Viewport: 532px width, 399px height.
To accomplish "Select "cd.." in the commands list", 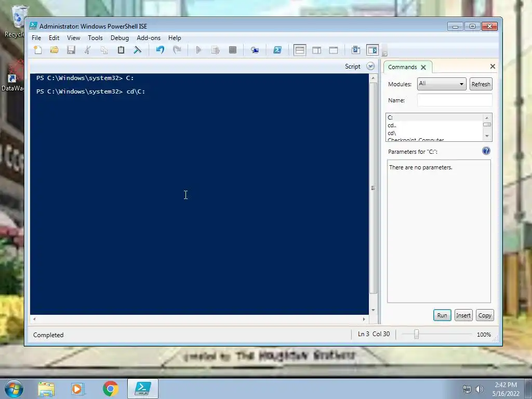I will (434, 125).
